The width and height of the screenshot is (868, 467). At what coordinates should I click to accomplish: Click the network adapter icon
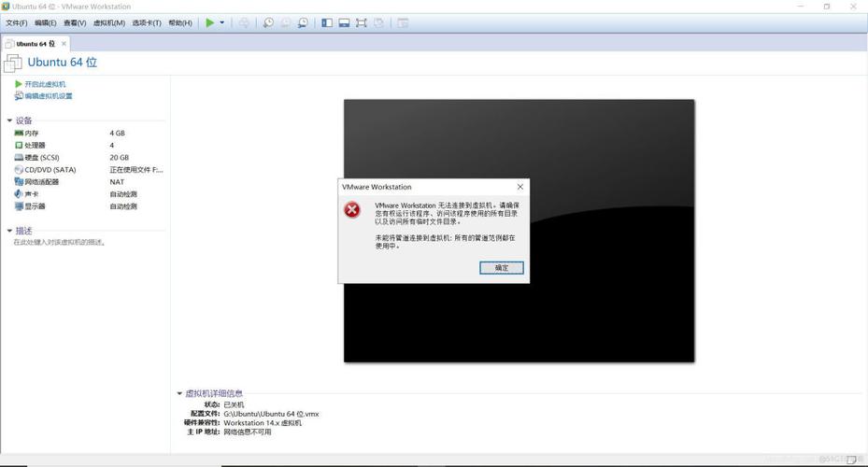coord(19,181)
